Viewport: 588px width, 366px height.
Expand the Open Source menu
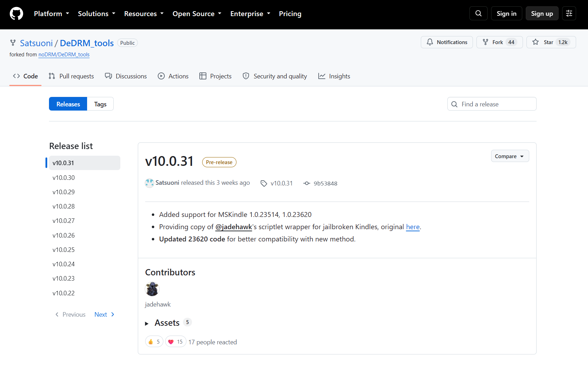(x=197, y=14)
